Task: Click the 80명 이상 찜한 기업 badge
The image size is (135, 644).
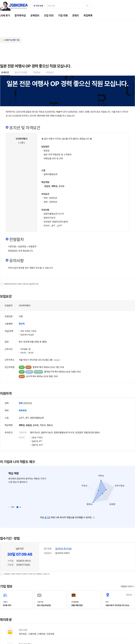Action: (x=11, y=40)
